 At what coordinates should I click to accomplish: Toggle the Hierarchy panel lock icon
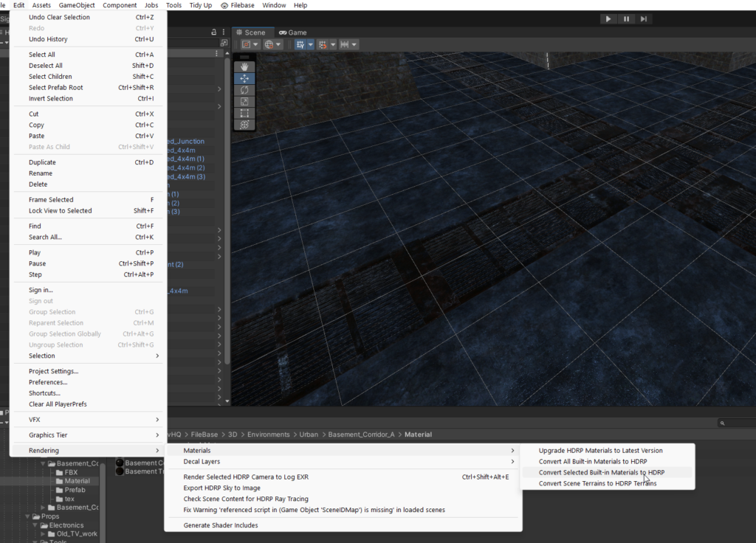(x=214, y=32)
